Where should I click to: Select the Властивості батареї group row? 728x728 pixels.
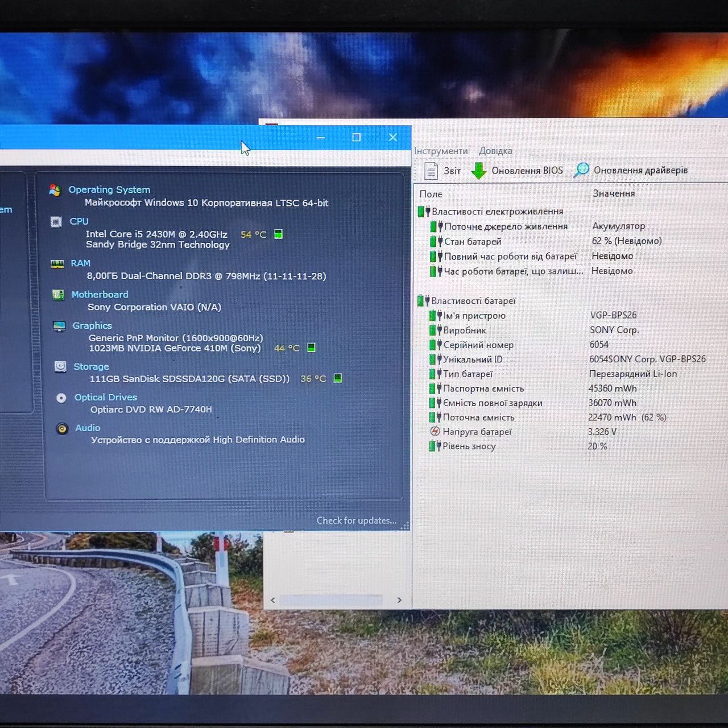(x=466, y=301)
